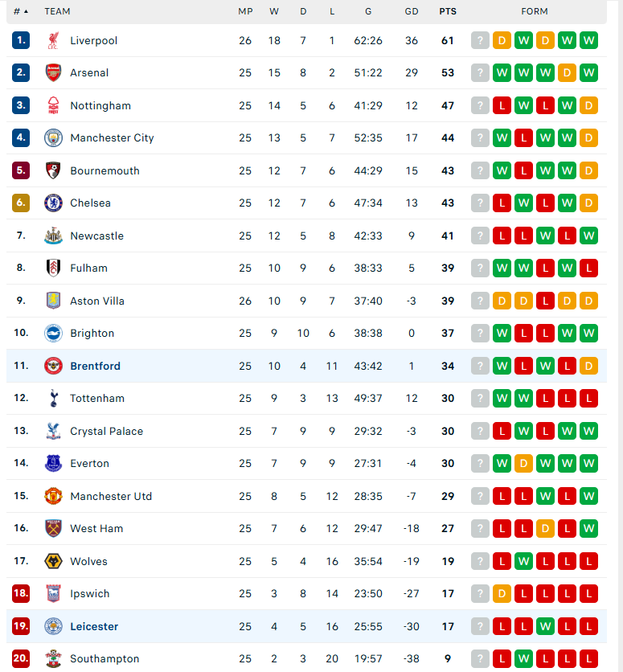
Task: Click the Manchester Utd crest icon
Action: [53, 496]
